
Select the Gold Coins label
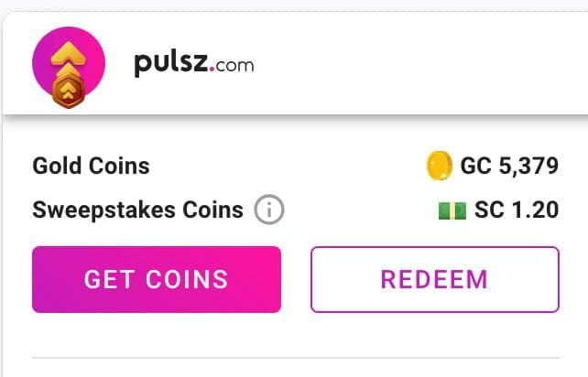(x=91, y=166)
